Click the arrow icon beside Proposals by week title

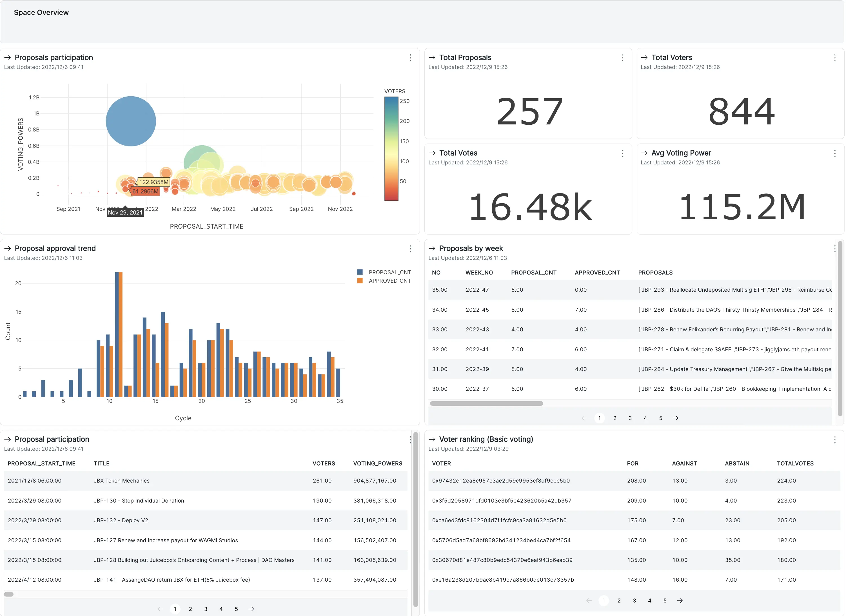(433, 248)
